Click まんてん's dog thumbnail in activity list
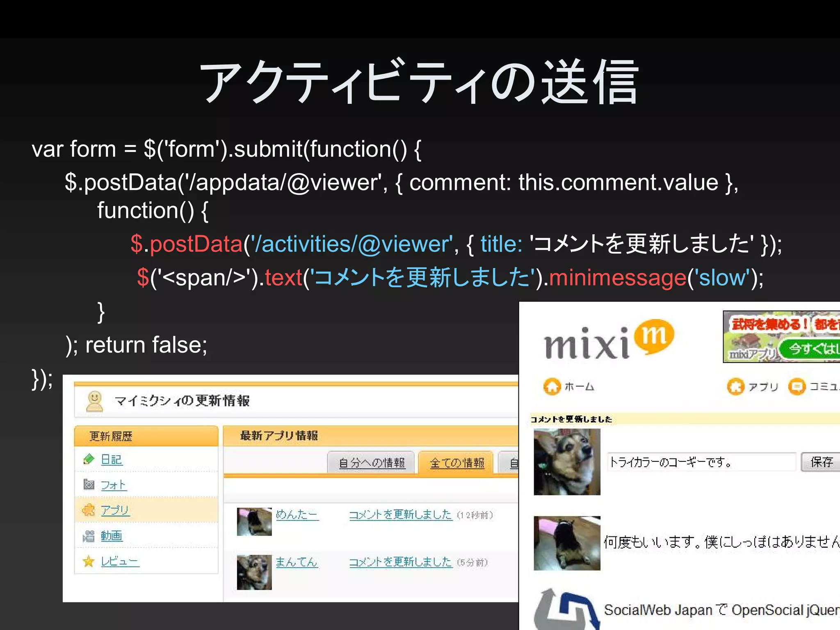Viewport: 840px width, 630px height. coord(254,572)
